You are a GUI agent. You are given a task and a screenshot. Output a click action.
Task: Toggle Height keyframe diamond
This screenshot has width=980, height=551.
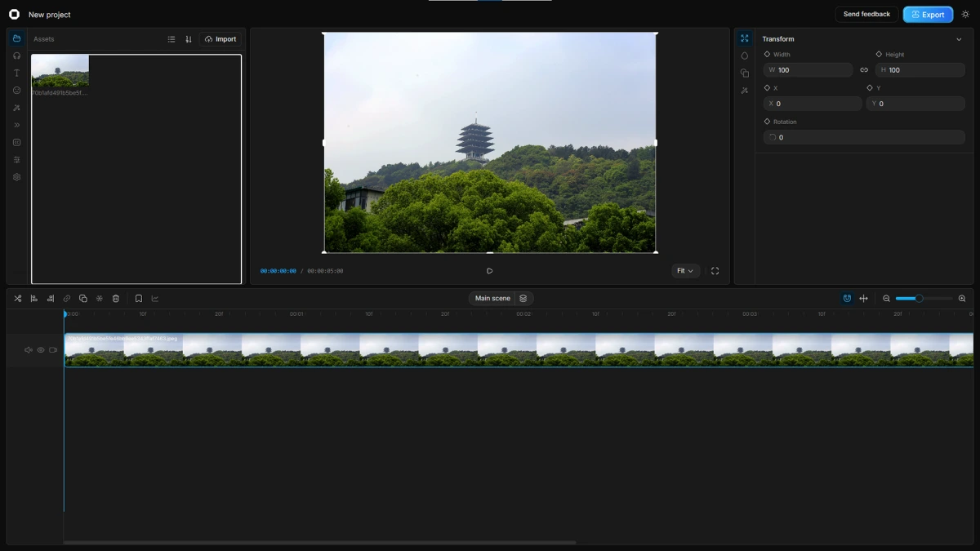[879, 54]
